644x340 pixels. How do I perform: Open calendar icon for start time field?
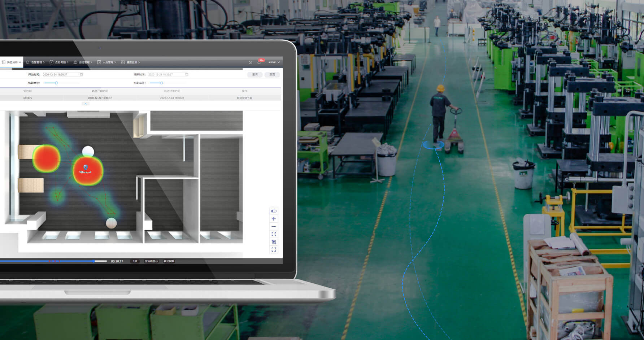[82, 74]
